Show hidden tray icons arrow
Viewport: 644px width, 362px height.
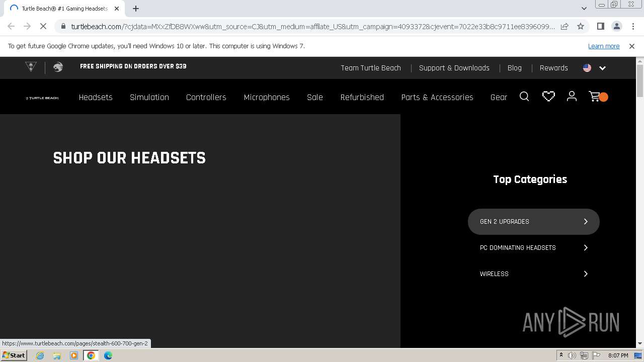561,355
